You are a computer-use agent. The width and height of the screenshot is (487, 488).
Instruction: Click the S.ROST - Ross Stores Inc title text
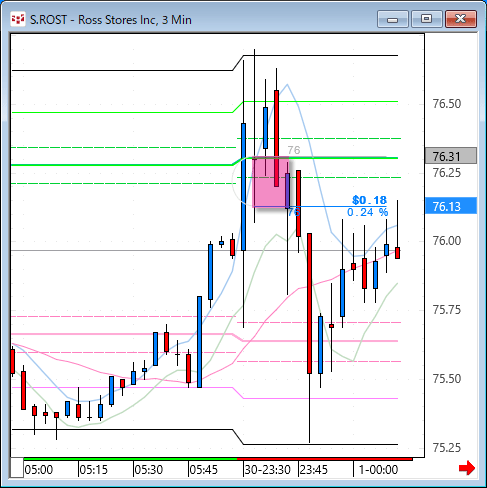pos(111,20)
